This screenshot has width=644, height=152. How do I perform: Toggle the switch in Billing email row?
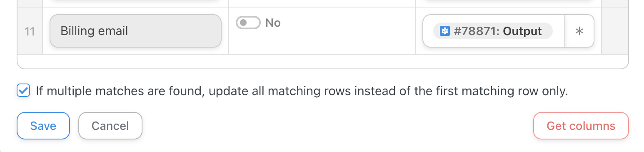point(248,23)
